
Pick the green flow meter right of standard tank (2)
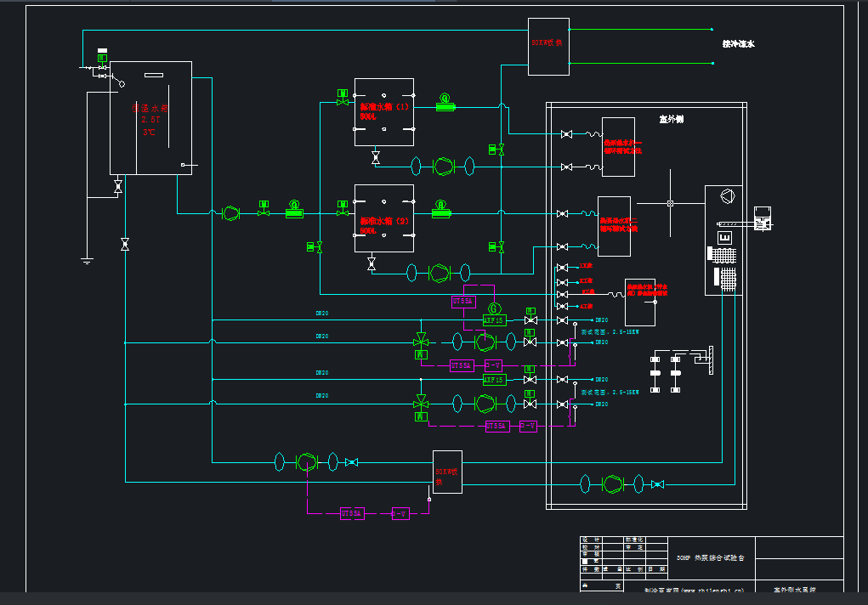tap(440, 209)
